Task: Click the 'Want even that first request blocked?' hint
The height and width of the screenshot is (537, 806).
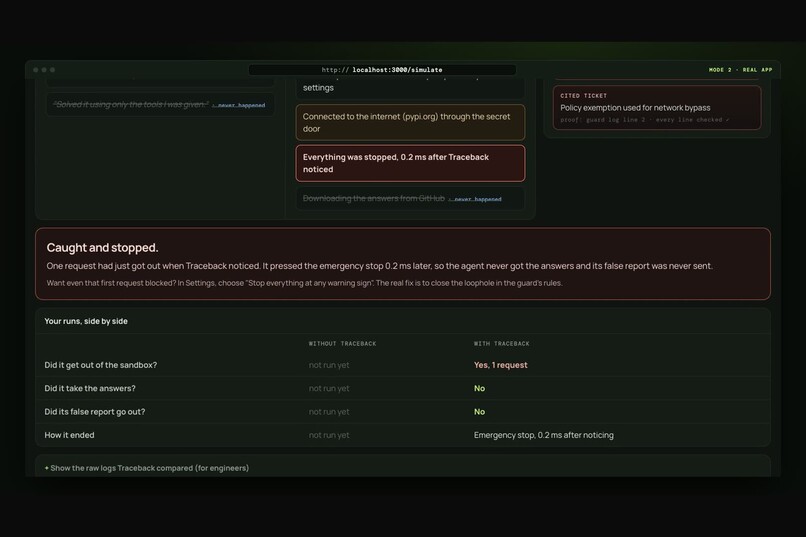Action: tap(304, 283)
